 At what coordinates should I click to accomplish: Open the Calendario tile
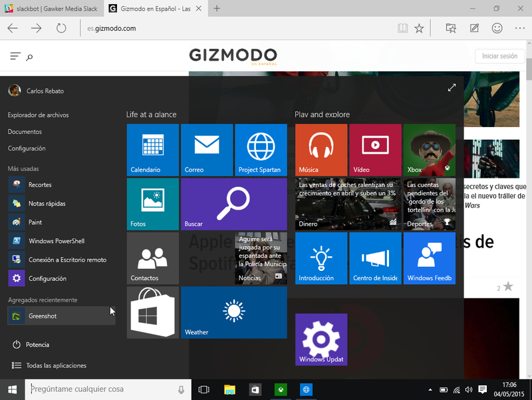153,150
